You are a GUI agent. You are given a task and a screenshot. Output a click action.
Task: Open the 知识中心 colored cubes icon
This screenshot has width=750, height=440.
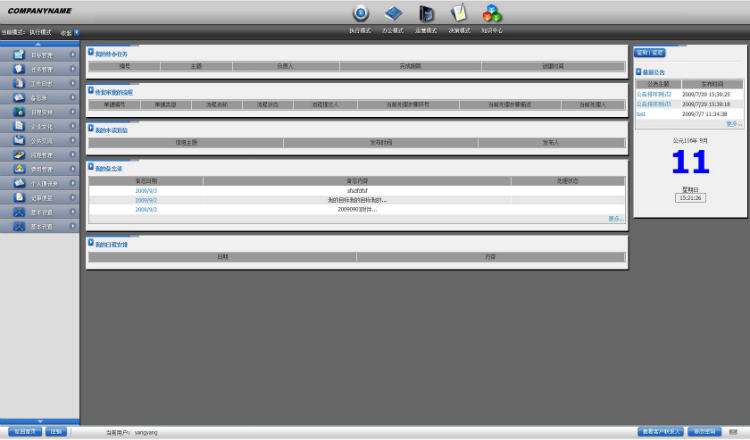pyautogui.click(x=492, y=13)
